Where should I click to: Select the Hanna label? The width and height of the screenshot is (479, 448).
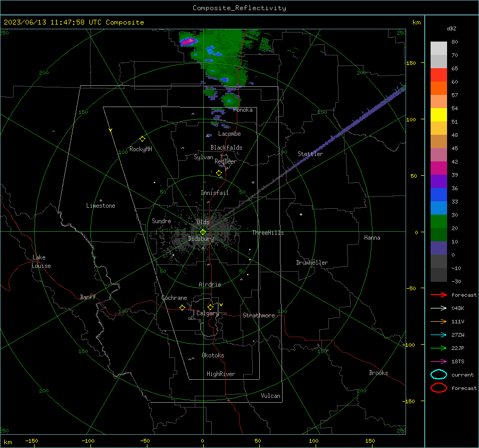tap(372, 238)
